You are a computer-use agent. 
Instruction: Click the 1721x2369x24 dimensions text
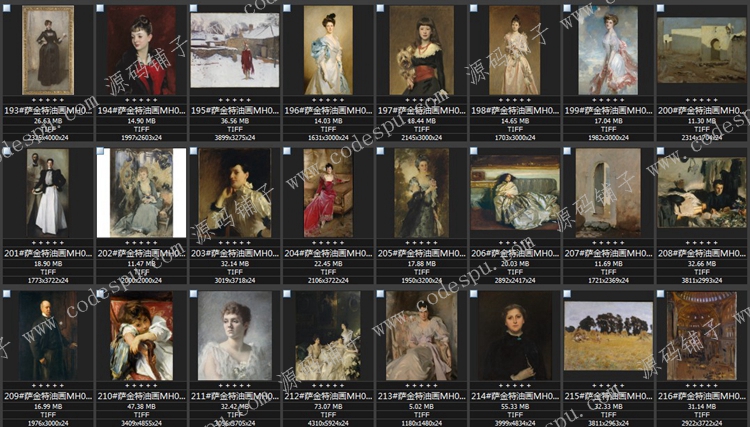coord(608,281)
